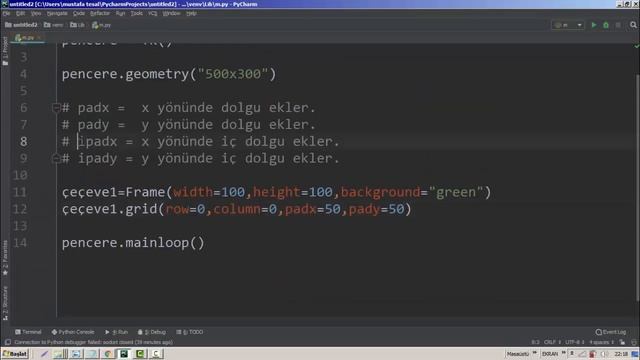
Task: Change the UTF-8 file encoding
Action: [575, 342]
